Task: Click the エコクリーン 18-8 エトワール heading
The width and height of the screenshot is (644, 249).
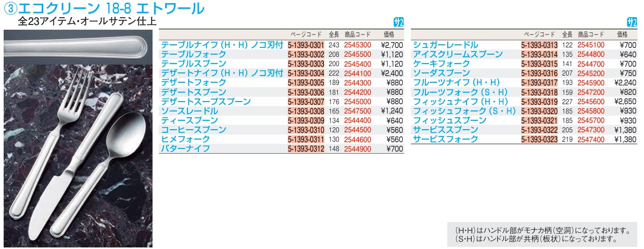Action: coord(111,9)
